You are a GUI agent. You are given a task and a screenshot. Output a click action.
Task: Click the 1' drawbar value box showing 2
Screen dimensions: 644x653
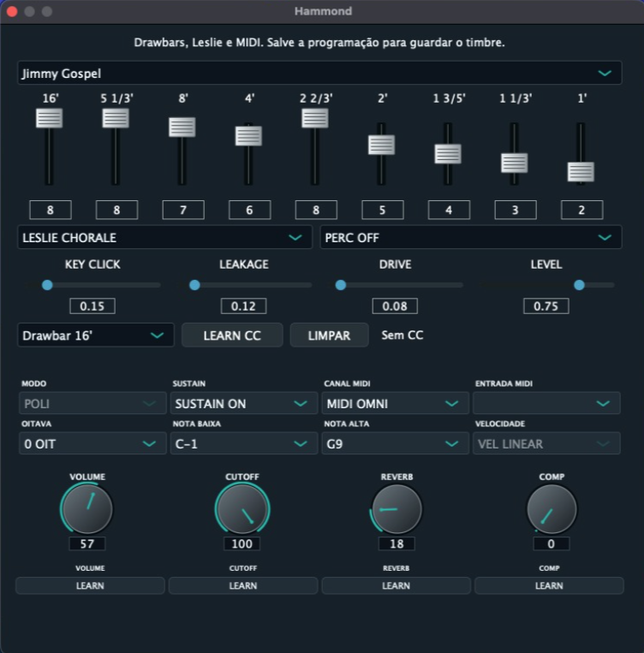581,210
